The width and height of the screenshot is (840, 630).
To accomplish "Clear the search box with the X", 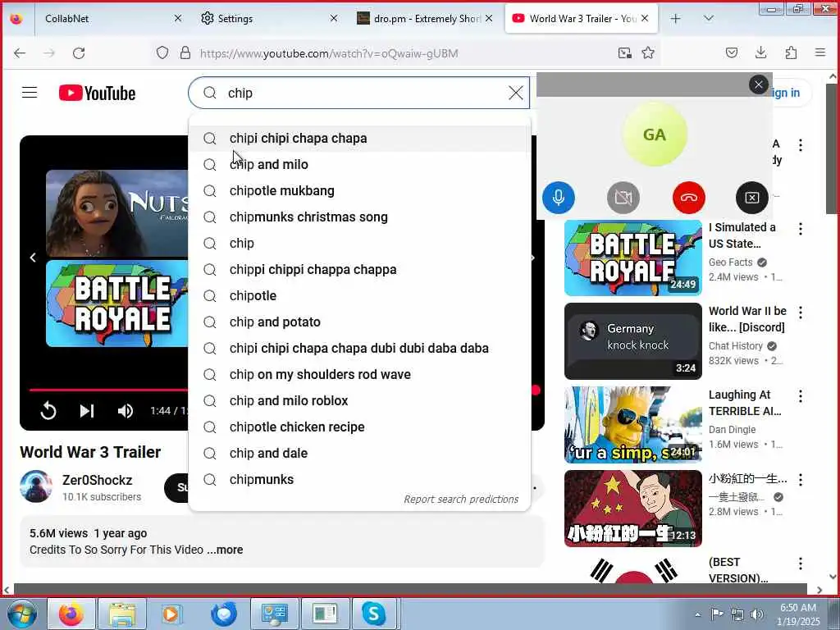I will click(515, 93).
